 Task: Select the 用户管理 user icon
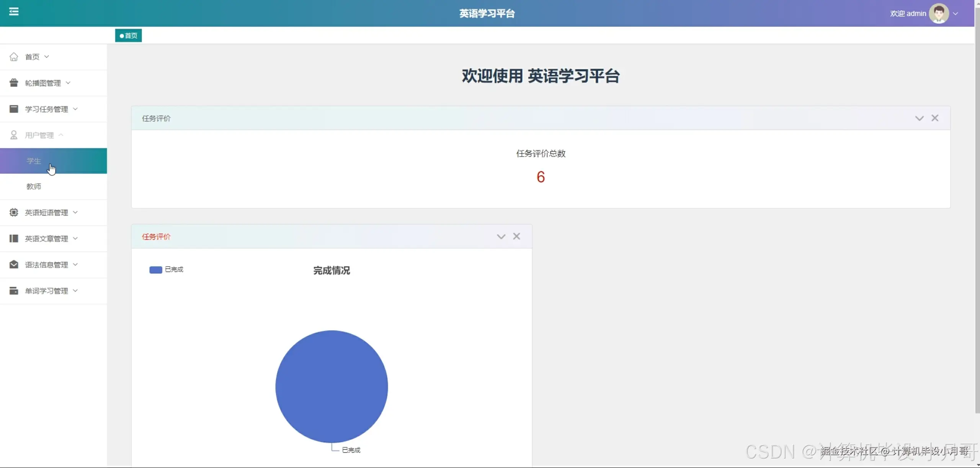pos(14,135)
